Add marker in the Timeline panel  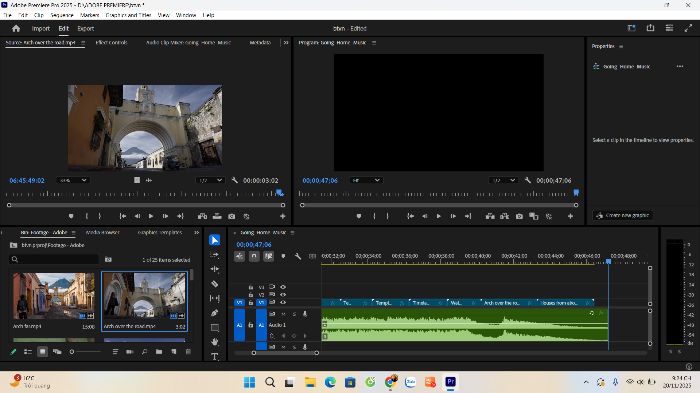[283, 256]
